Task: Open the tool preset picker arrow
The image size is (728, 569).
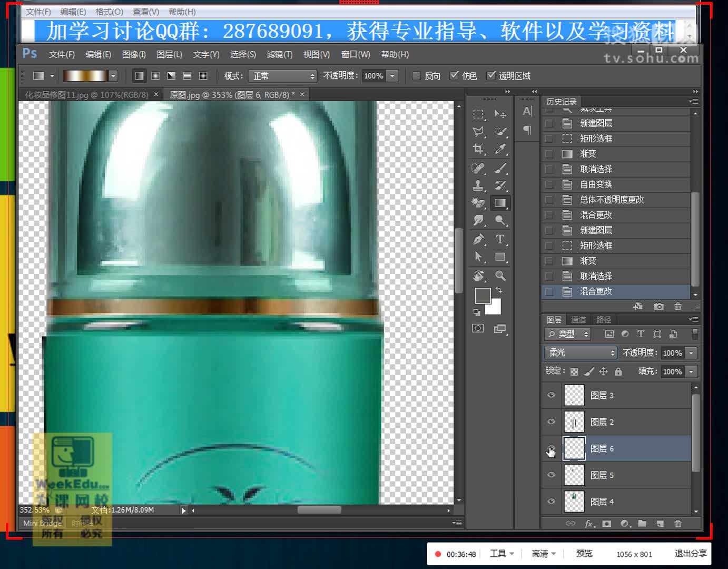Action: coord(52,76)
